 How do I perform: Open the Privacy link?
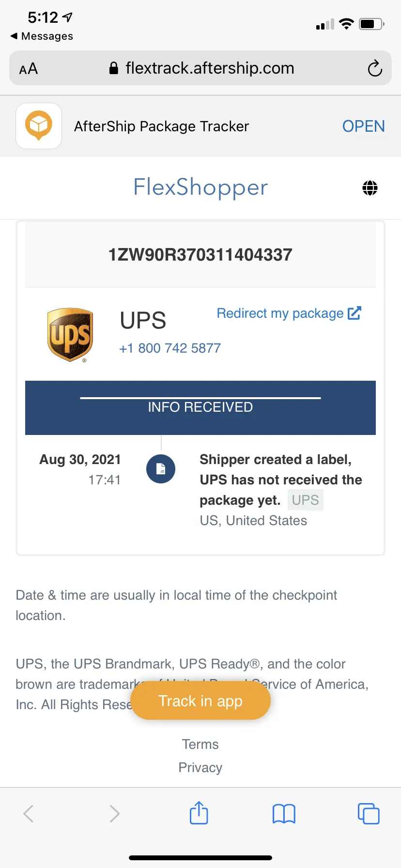200,767
